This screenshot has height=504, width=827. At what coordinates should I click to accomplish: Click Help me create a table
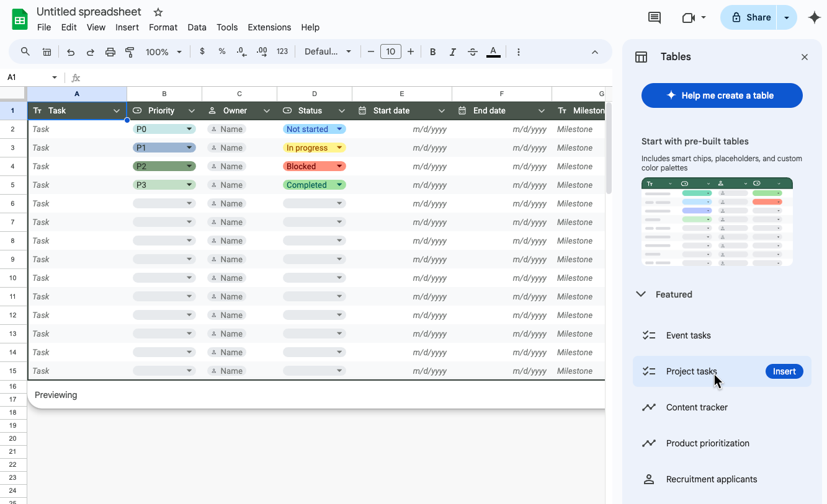722,95
